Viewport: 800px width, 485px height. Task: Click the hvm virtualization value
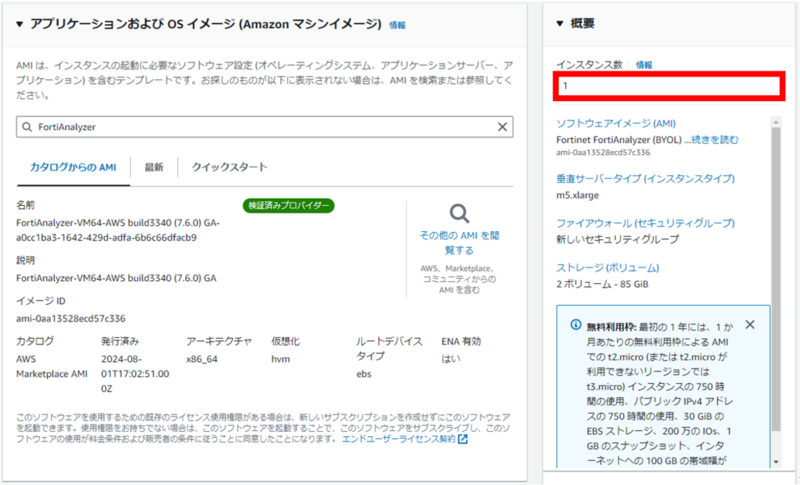(x=281, y=359)
